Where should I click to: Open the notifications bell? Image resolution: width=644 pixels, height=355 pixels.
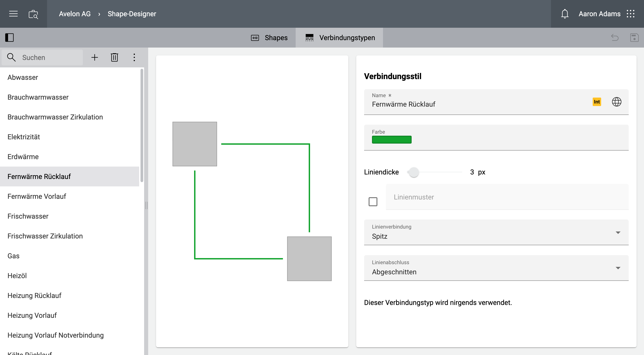click(x=565, y=14)
